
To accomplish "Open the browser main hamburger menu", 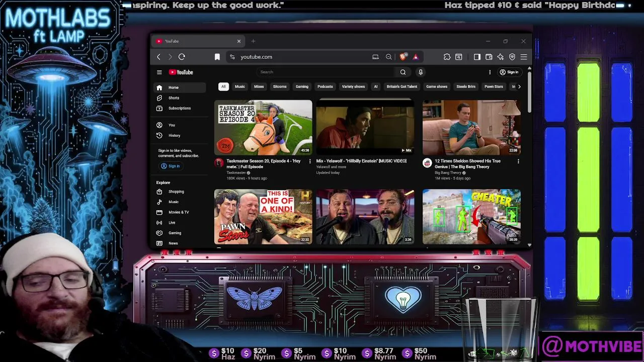I will (524, 57).
